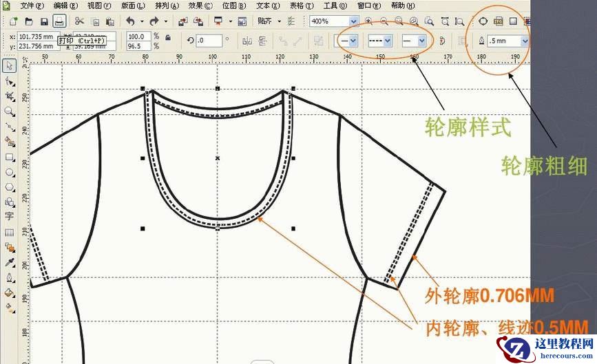
Task: Zoom to selected objects icon
Action: click(399, 21)
